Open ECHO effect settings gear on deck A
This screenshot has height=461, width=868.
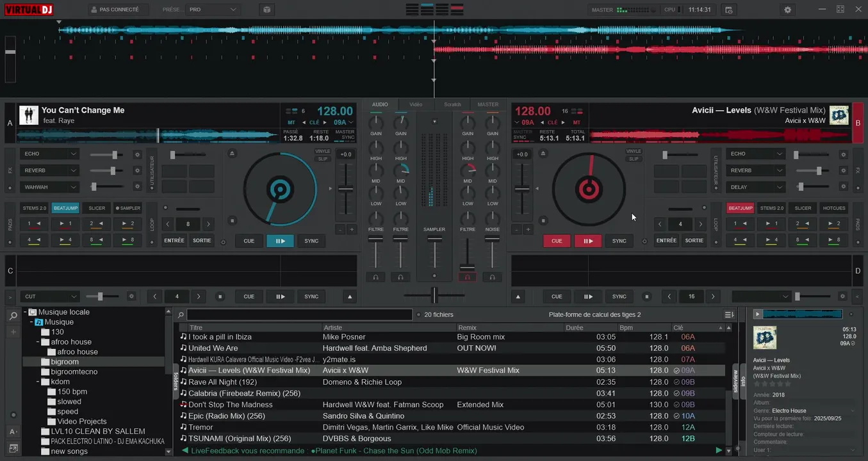[136, 155]
